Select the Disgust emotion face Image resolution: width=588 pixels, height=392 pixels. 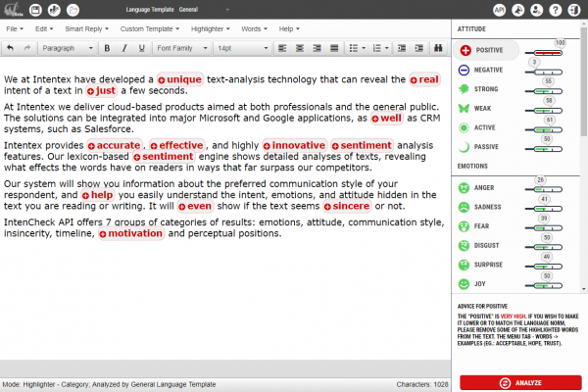[464, 245]
